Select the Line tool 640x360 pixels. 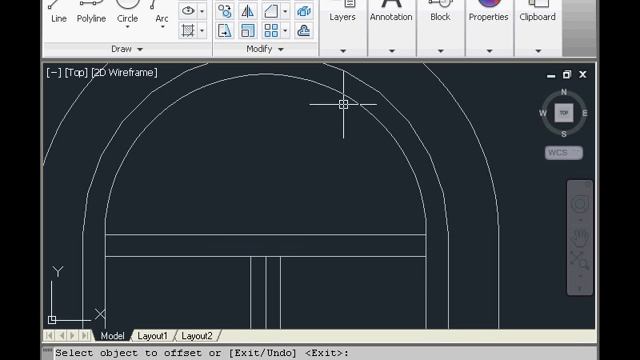(x=58, y=11)
